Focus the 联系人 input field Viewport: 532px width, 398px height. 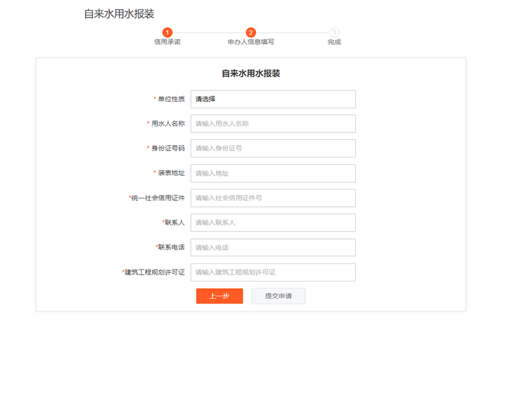pyautogui.click(x=273, y=222)
